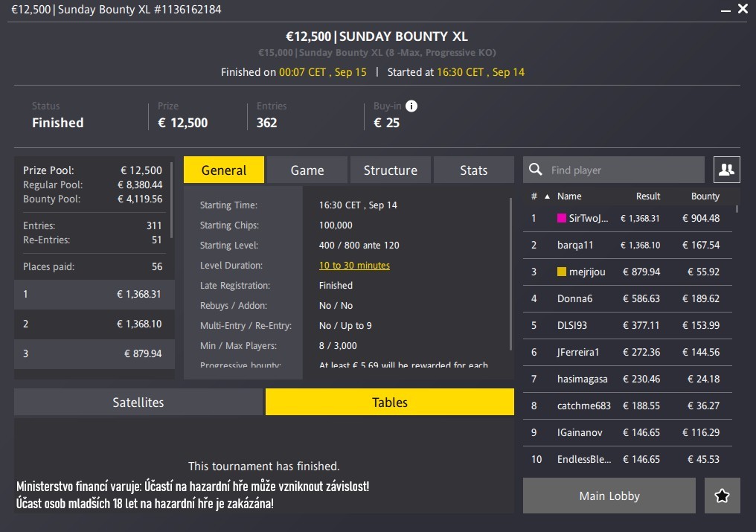Click the pink marker next to SirTwoJ
This screenshot has height=532, width=756.
point(562,219)
